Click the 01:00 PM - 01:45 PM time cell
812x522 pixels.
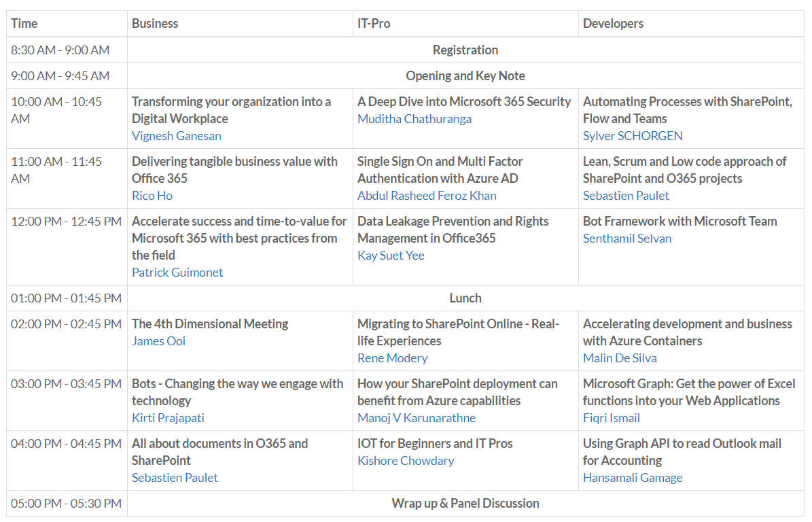(67, 298)
